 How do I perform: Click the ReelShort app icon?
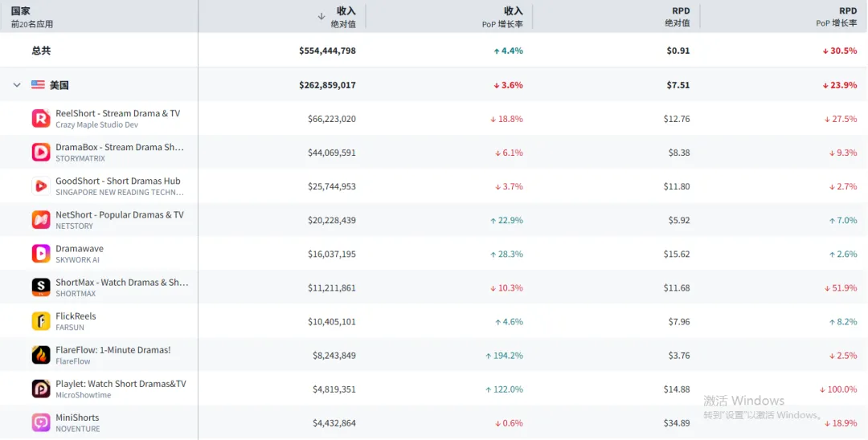point(41,119)
